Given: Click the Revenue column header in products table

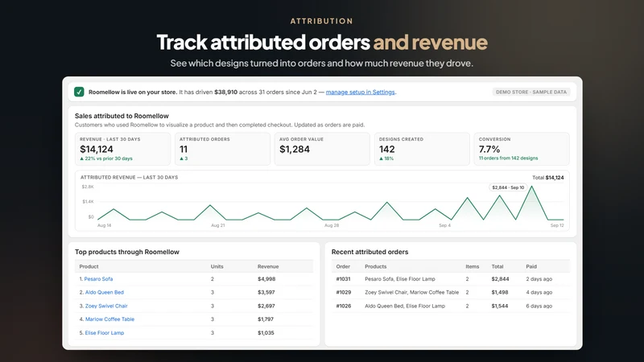Looking at the screenshot, I should [x=268, y=266].
